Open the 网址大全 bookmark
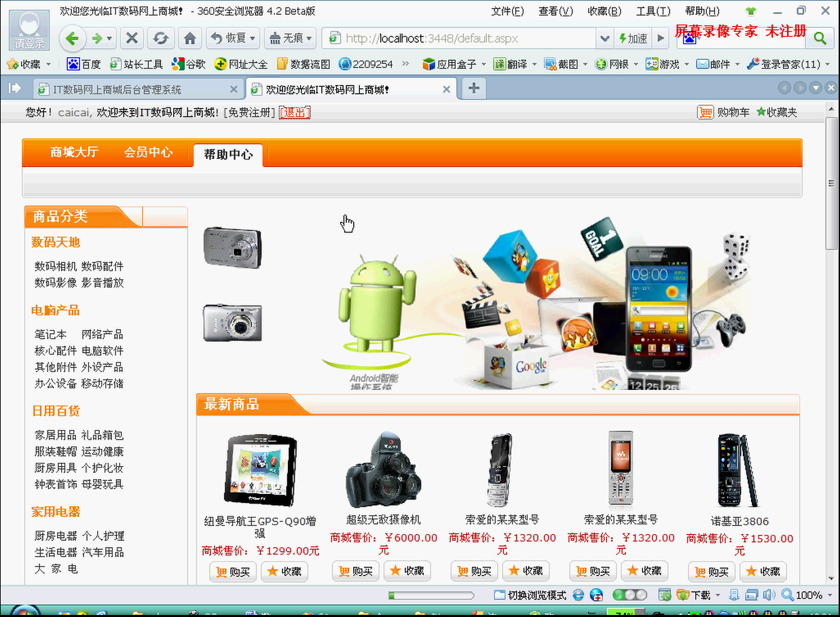 [241, 64]
